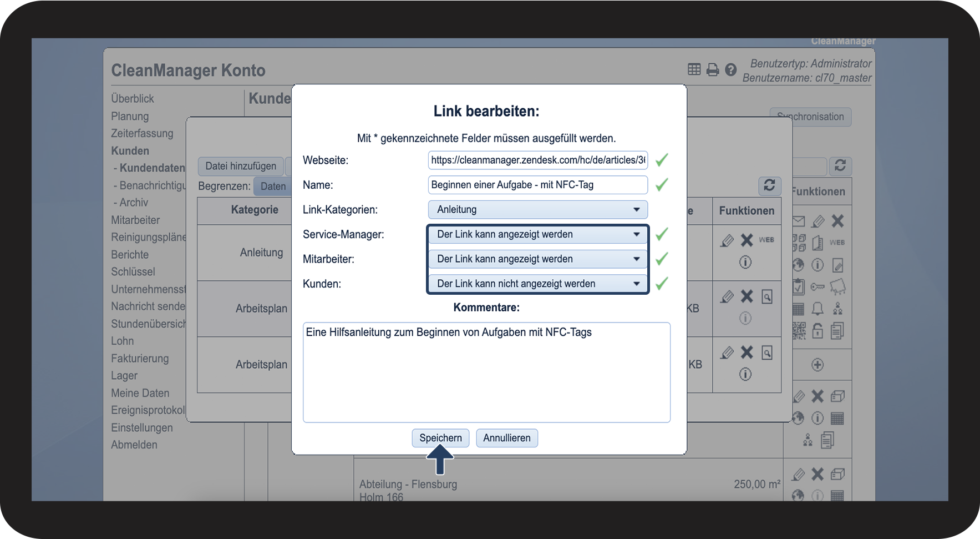
Task: Show info for the lower Arbeitsplan row
Action: tap(745, 374)
